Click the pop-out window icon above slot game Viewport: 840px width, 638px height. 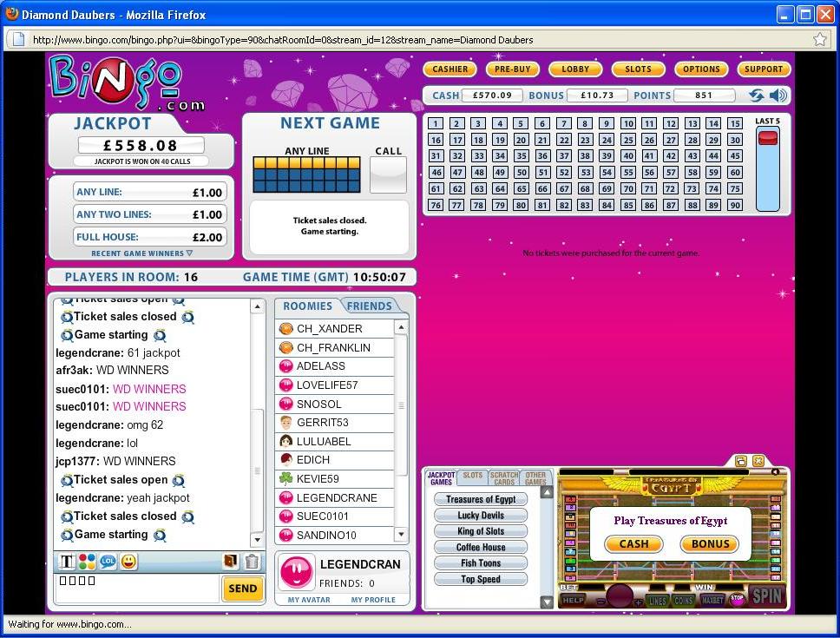tap(741, 461)
